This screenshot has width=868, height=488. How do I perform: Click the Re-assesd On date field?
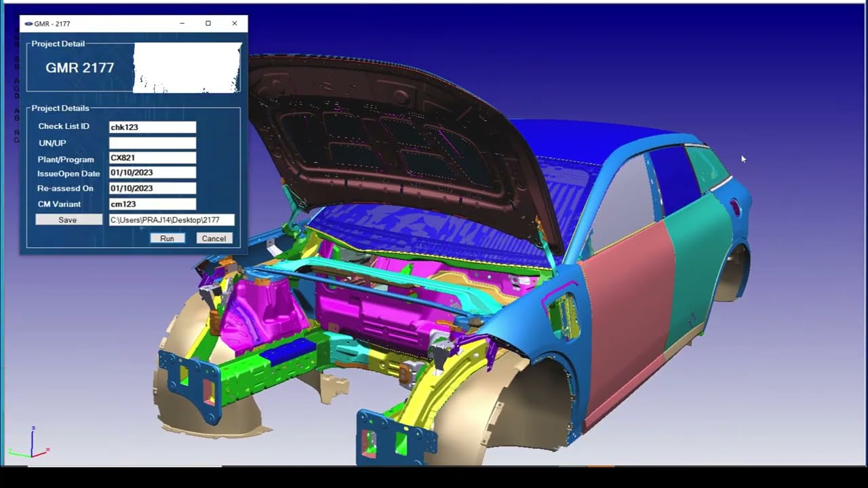(x=153, y=188)
